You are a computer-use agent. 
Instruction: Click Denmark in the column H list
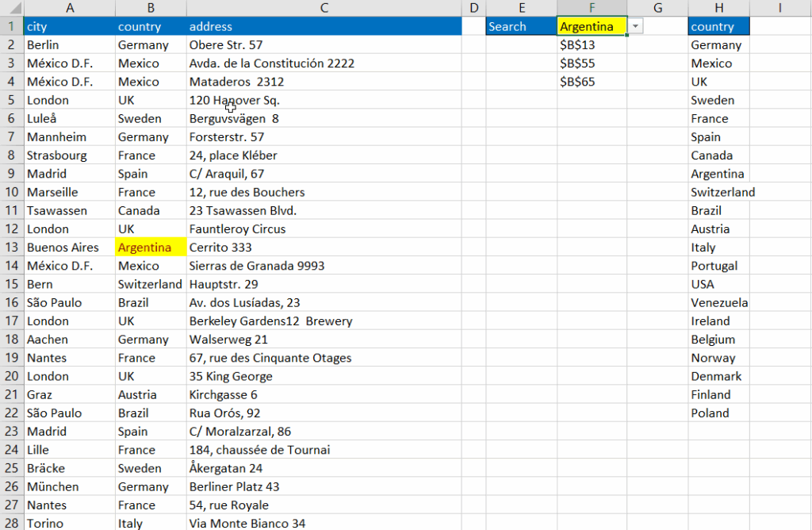(718, 376)
